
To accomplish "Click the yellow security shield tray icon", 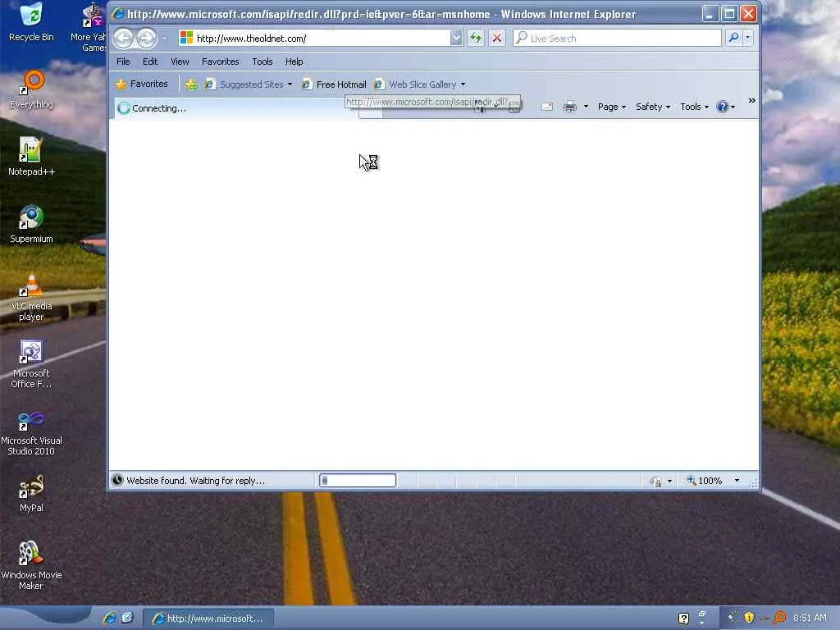I will click(749, 618).
